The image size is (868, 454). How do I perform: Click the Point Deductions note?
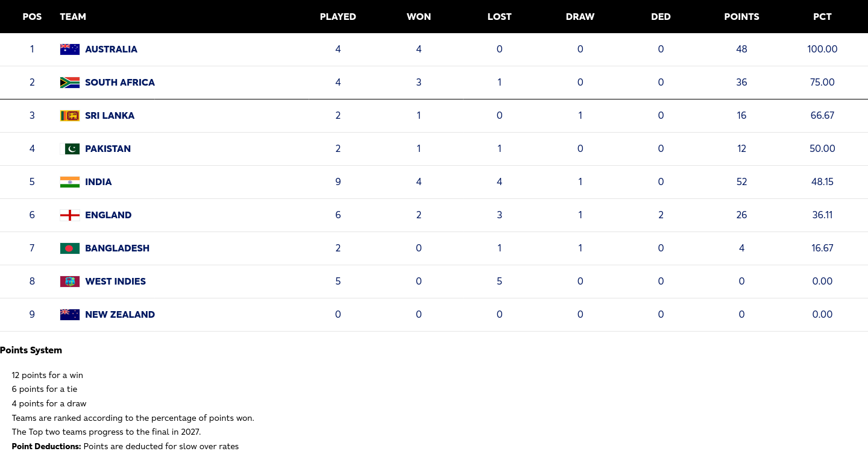(x=125, y=447)
